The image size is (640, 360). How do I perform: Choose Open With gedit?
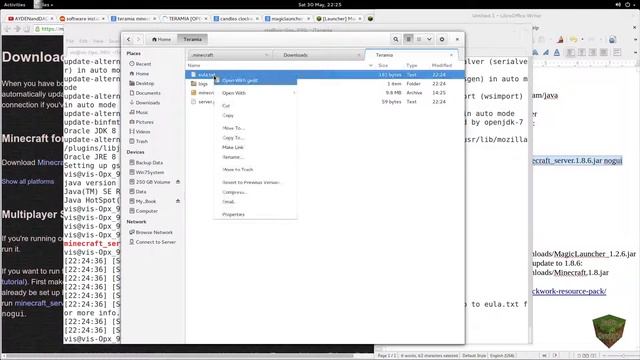pos(256,80)
